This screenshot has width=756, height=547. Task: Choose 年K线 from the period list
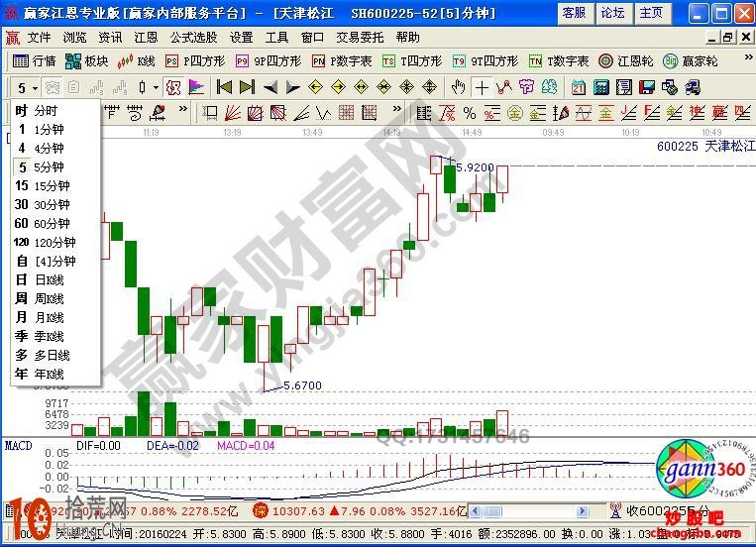click(x=55, y=374)
